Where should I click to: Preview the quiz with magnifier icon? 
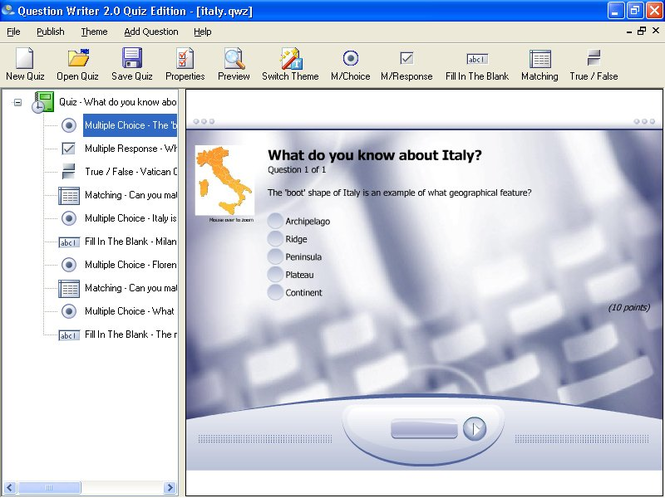(234, 64)
